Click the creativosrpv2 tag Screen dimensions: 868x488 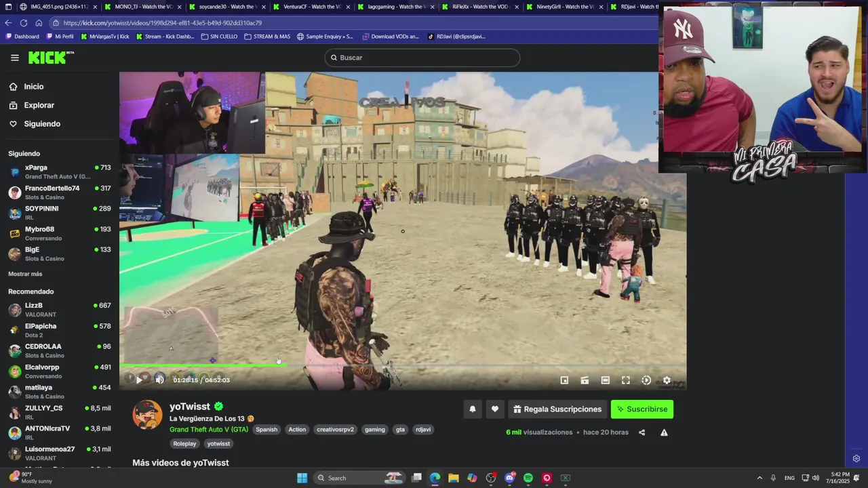pos(335,430)
